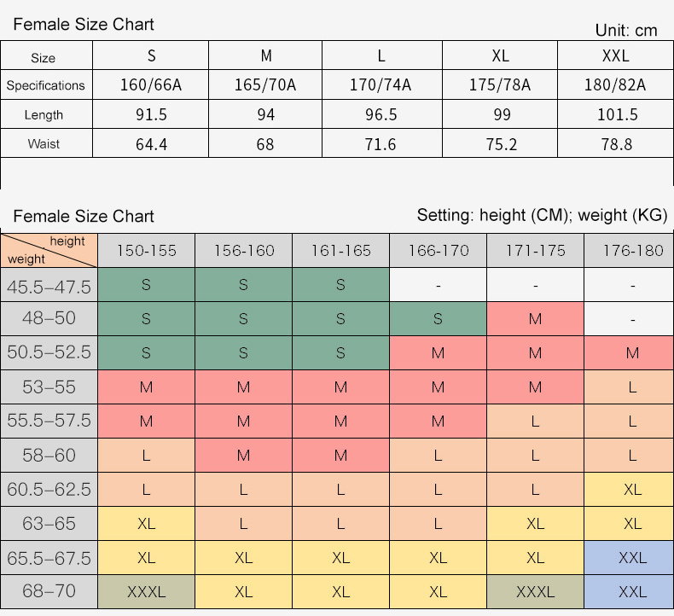674x616 pixels.
Task: Select the 64.4 waist value
Action: coord(152,144)
